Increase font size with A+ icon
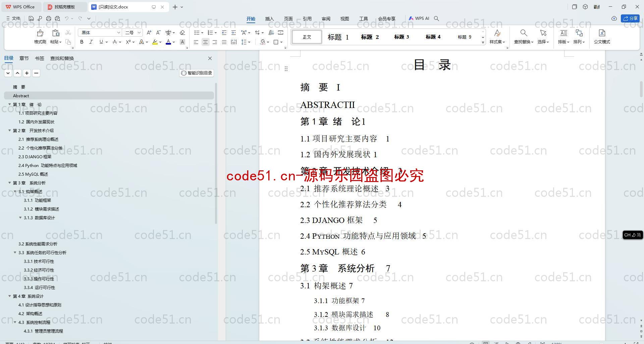644x344 pixels. point(149,33)
